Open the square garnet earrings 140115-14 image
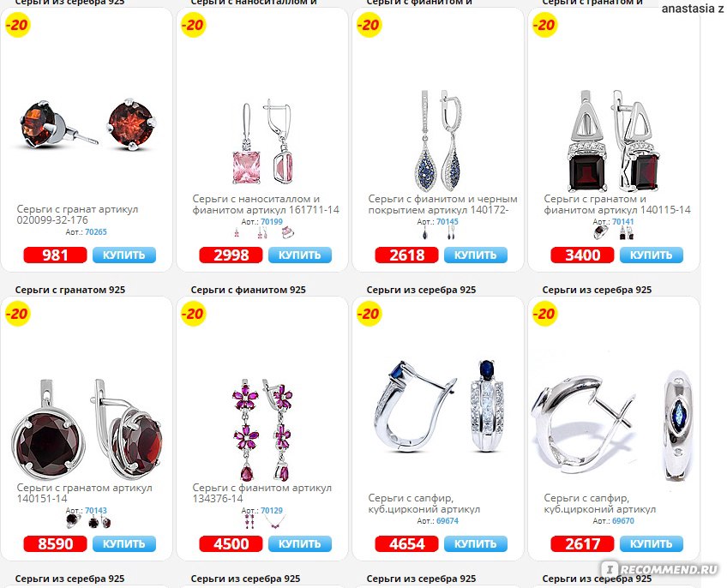727x588 pixels. (614, 141)
